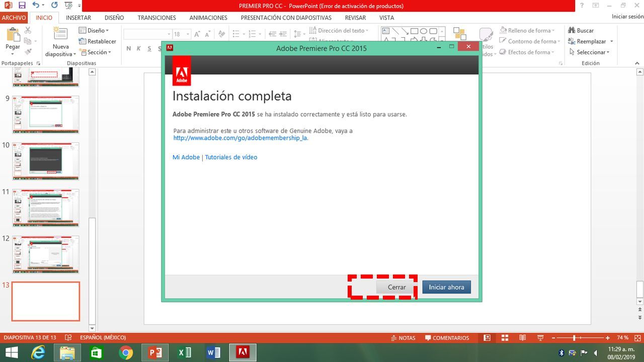Open the Diseño layout dropdown
Image resolution: width=644 pixels, height=362 pixels.
(x=94, y=30)
